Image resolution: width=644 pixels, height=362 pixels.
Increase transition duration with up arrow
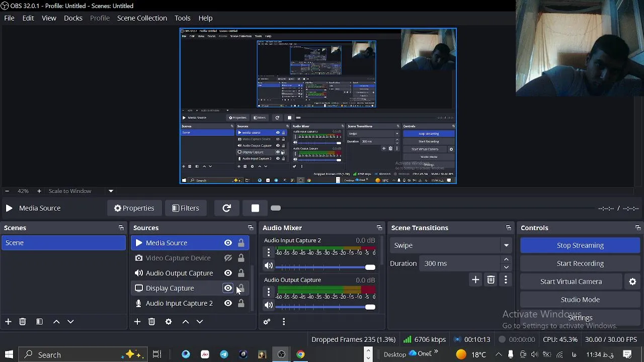[x=506, y=260]
